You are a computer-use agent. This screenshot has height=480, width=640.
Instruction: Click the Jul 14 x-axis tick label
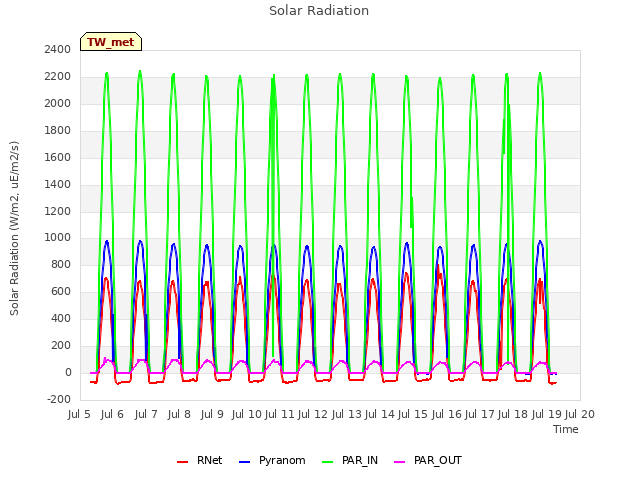coord(380,414)
